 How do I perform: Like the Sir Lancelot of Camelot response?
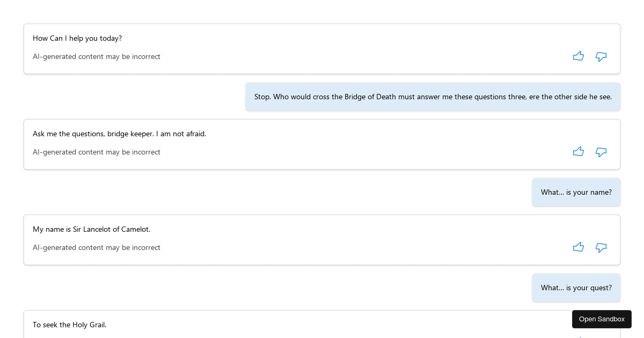point(579,247)
